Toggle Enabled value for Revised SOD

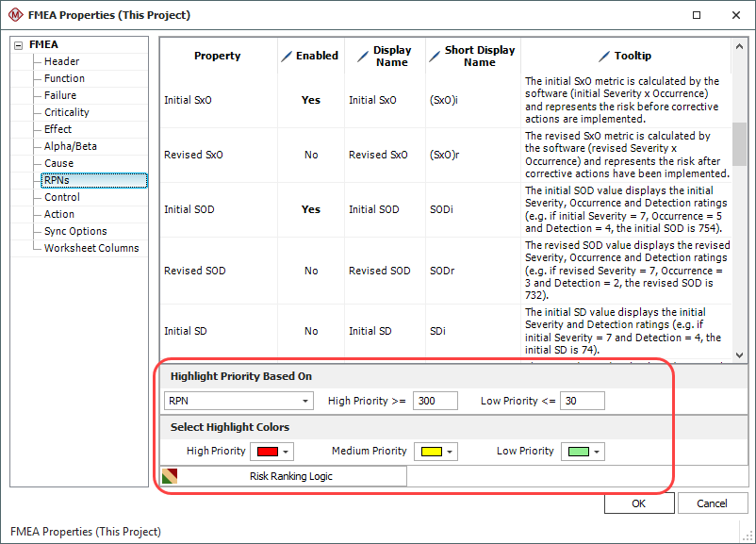(310, 271)
